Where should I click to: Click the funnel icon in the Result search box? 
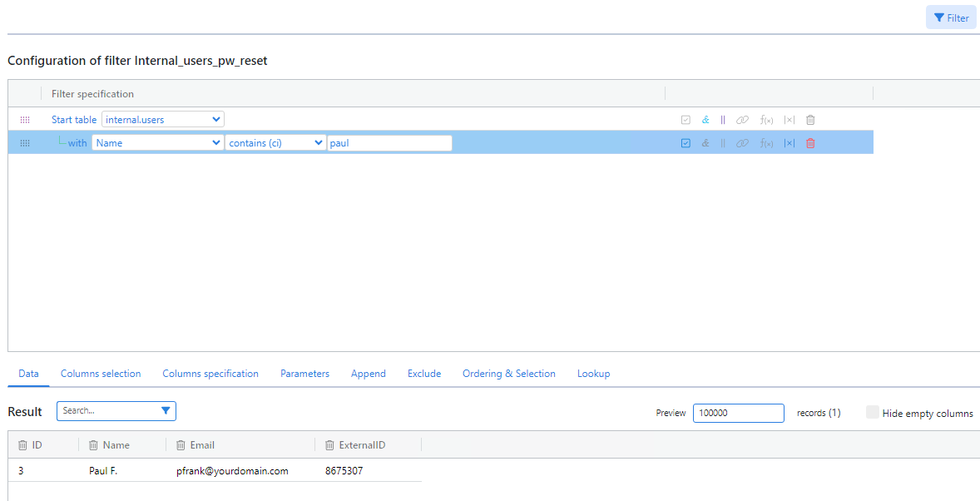pyautogui.click(x=166, y=411)
